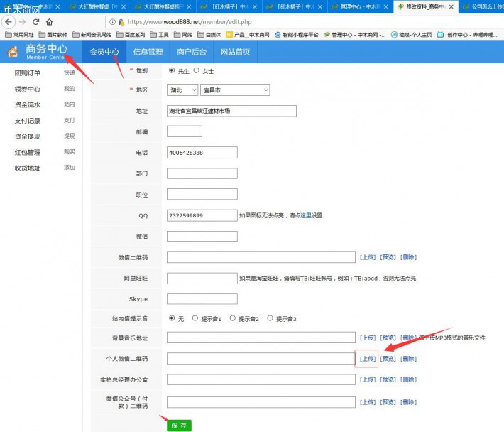The width and height of the screenshot is (504, 432).
Task: Select the 先生 gender radio button
Action: tap(172, 70)
